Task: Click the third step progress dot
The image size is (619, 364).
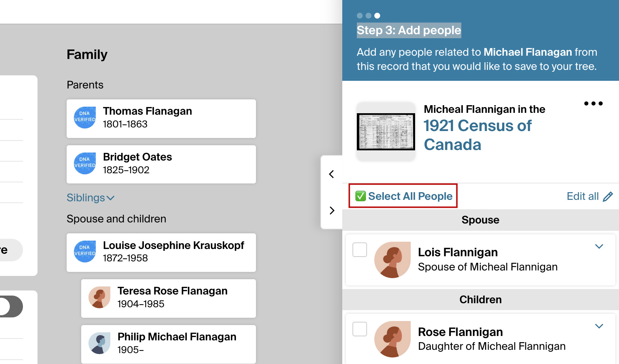Action: tap(377, 16)
